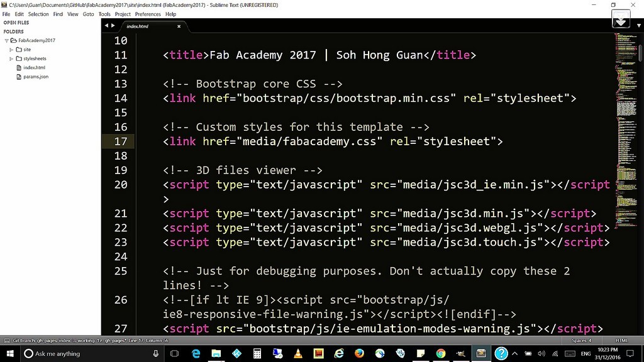Open Sticky Notes from taskbar
Viewport: 644px width, 362px height.
click(420, 353)
